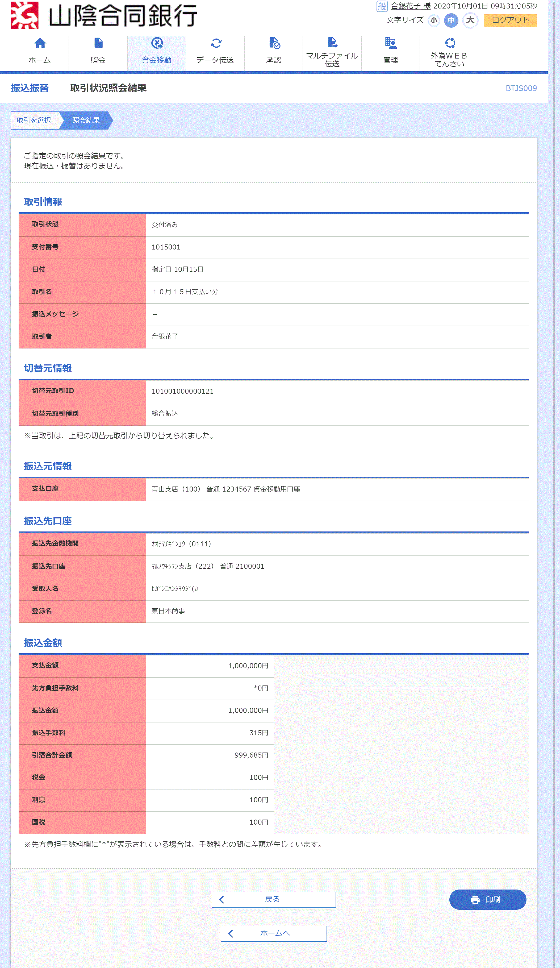Click the 戻る back button

[273, 900]
